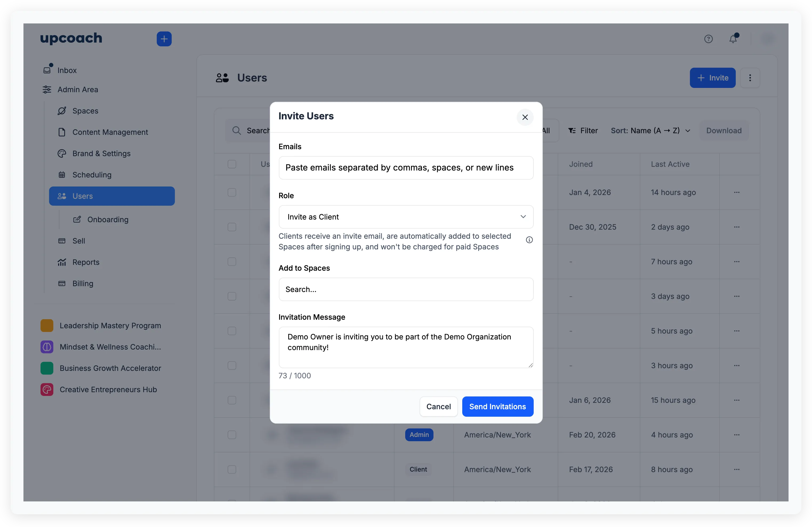Tick the first user row checkbox

click(232, 192)
